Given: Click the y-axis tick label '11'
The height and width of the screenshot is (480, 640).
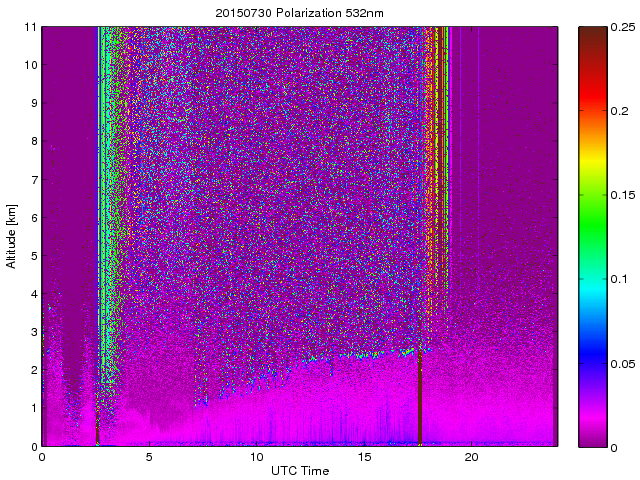Looking at the screenshot, I should tap(31, 27).
